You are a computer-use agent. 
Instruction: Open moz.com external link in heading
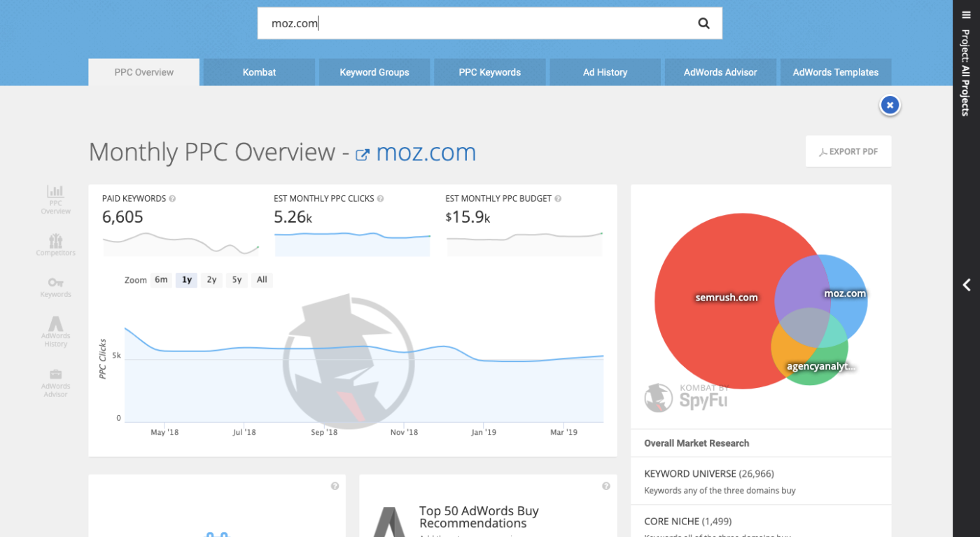coord(426,152)
